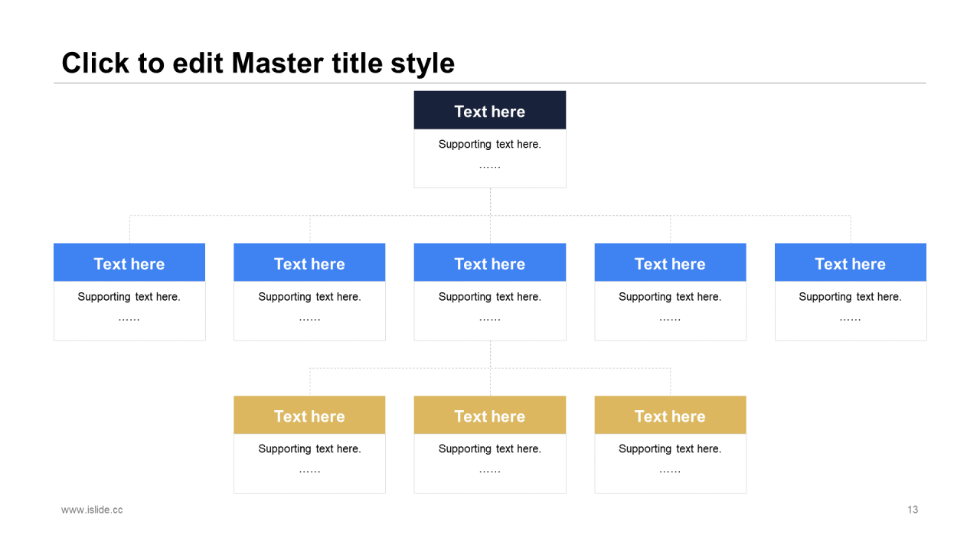980x551 pixels.
Task: Select the middle gold 'Text here' header
Action: [x=490, y=415]
